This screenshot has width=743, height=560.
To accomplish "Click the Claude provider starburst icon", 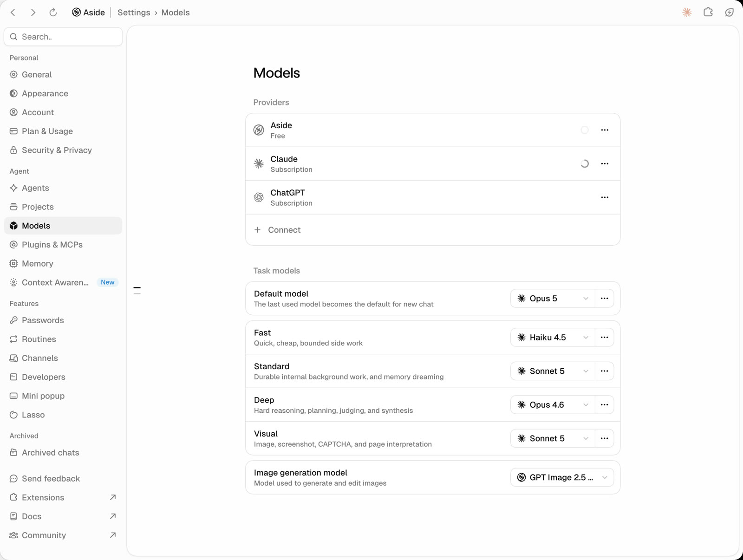I will [259, 163].
